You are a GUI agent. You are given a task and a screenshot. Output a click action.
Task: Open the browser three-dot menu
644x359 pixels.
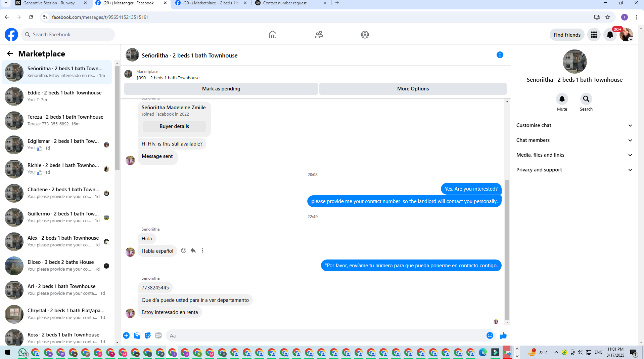(637, 17)
